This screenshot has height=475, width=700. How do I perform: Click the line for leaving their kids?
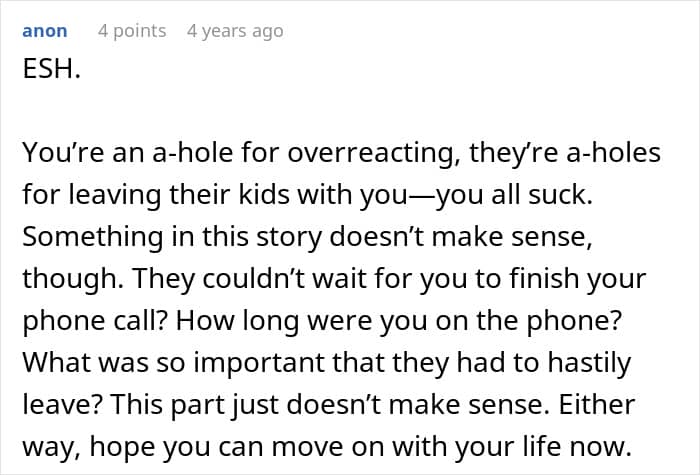tap(308, 195)
